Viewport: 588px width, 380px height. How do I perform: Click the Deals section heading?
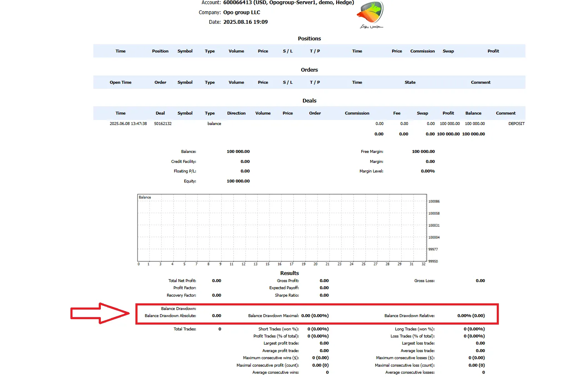309,101
